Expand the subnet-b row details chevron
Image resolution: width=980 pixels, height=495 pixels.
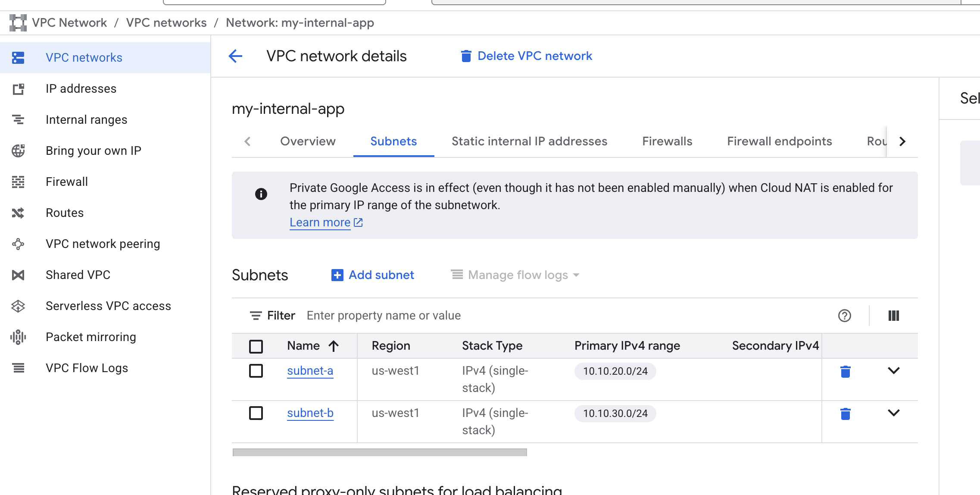coord(893,413)
